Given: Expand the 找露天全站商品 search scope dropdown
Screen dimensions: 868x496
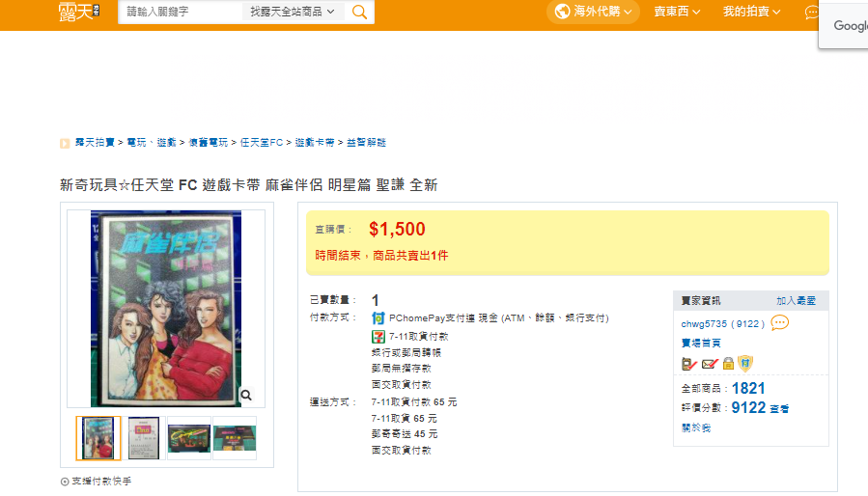Looking at the screenshot, I should point(293,12).
